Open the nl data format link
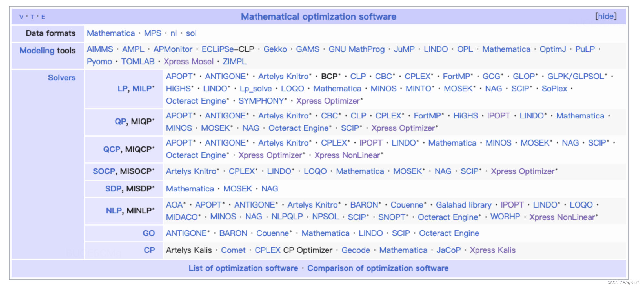This screenshot has height=288, width=644. click(174, 33)
